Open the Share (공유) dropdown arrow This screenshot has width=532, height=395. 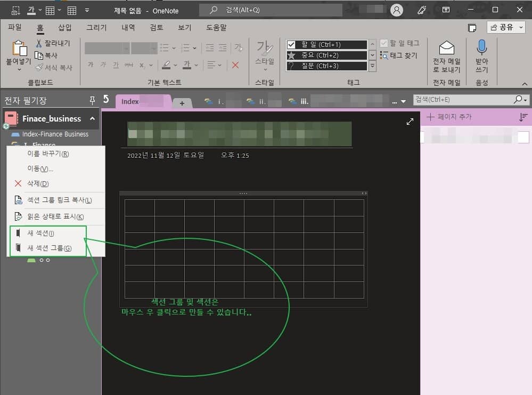pos(521,28)
